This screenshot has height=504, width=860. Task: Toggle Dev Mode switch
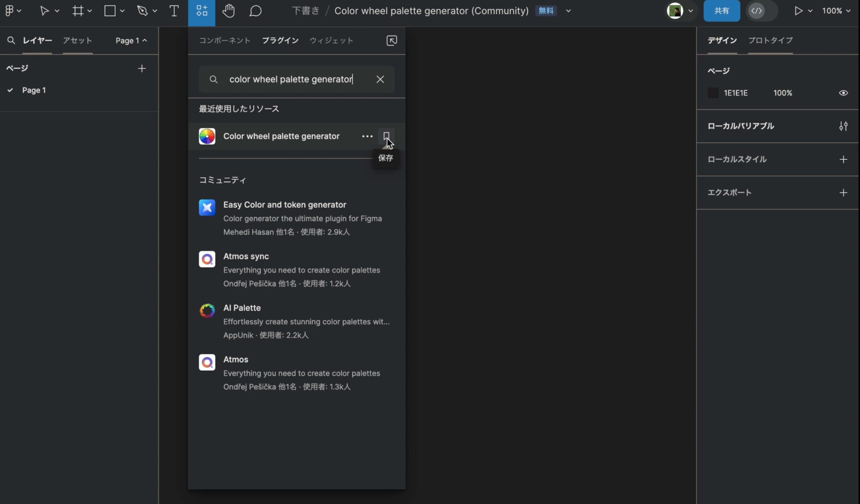761,11
